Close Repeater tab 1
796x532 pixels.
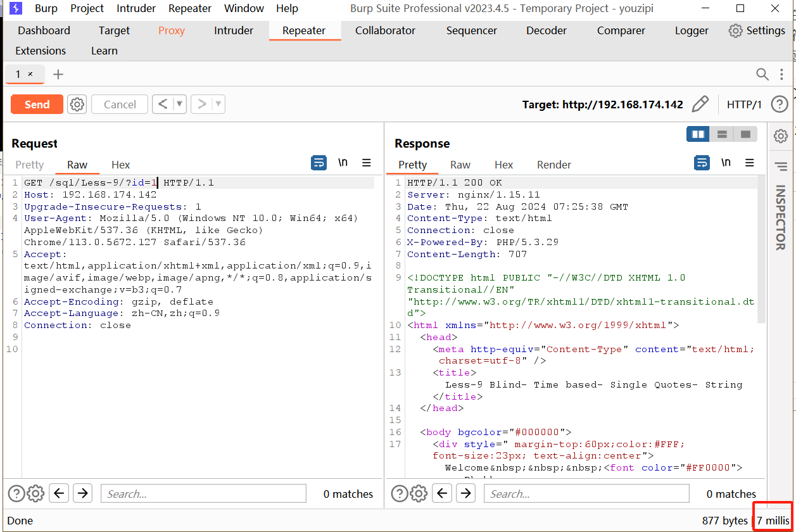point(30,74)
